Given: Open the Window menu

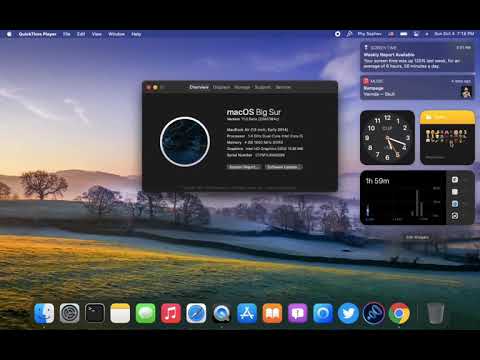Looking at the screenshot, I should pyautogui.click(x=116, y=34).
